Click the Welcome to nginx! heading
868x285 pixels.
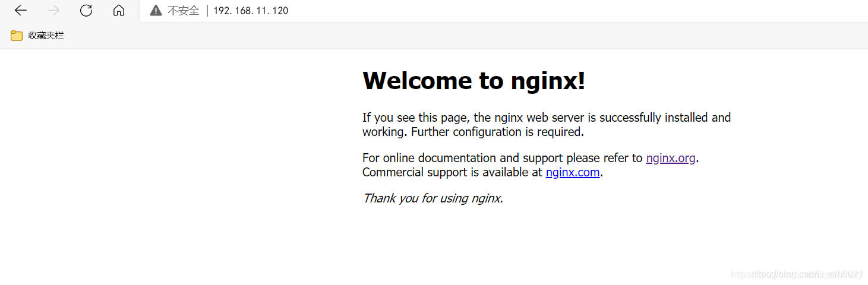tap(474, 80)
